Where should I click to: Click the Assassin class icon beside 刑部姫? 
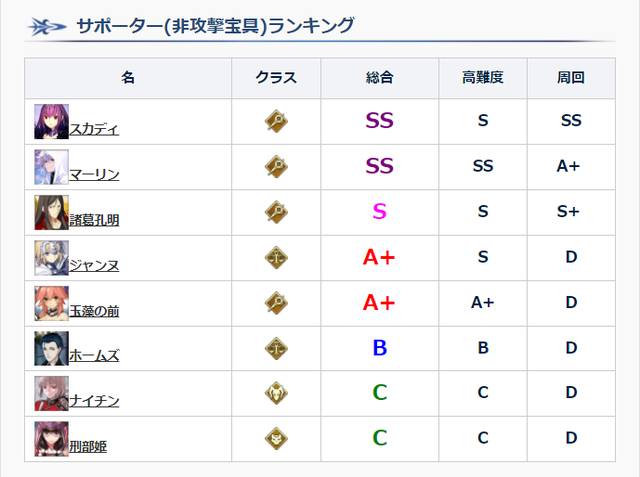click(x=277, y=437)
